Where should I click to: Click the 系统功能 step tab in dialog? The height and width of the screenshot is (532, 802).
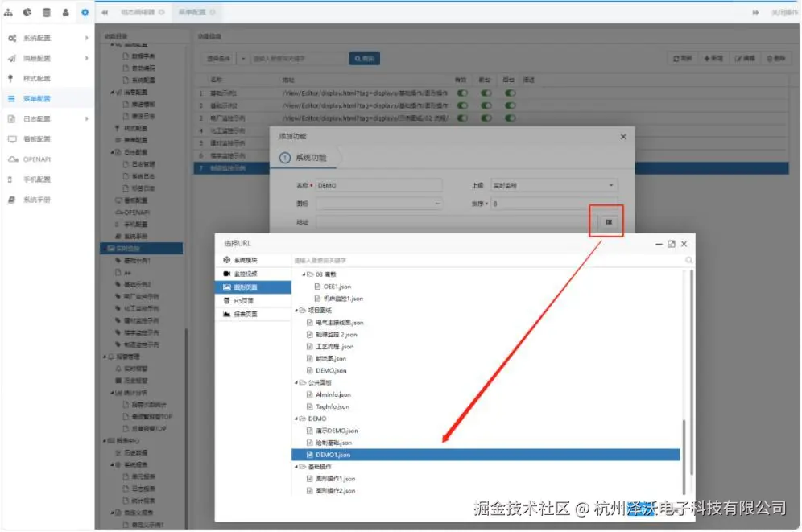pyautogui.click(x=304, y=158)
